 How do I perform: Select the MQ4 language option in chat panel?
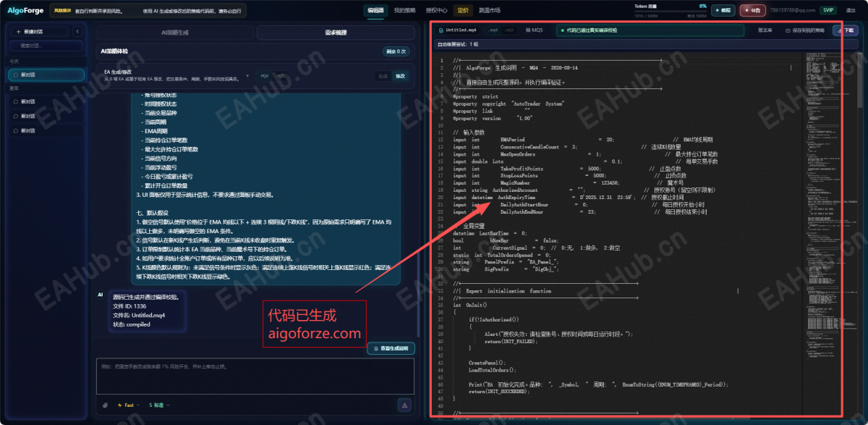coord(264,76)
